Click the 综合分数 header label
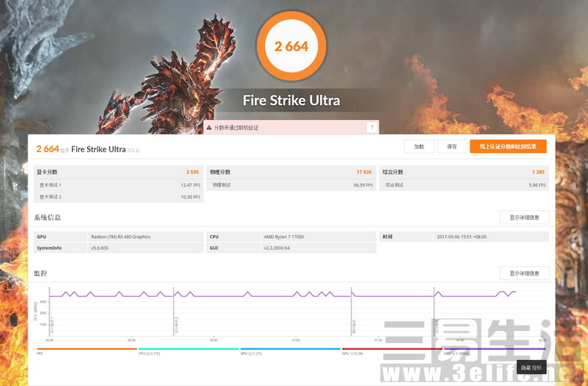The height and width of the screenshot is (386, 588). pos(393,172)
